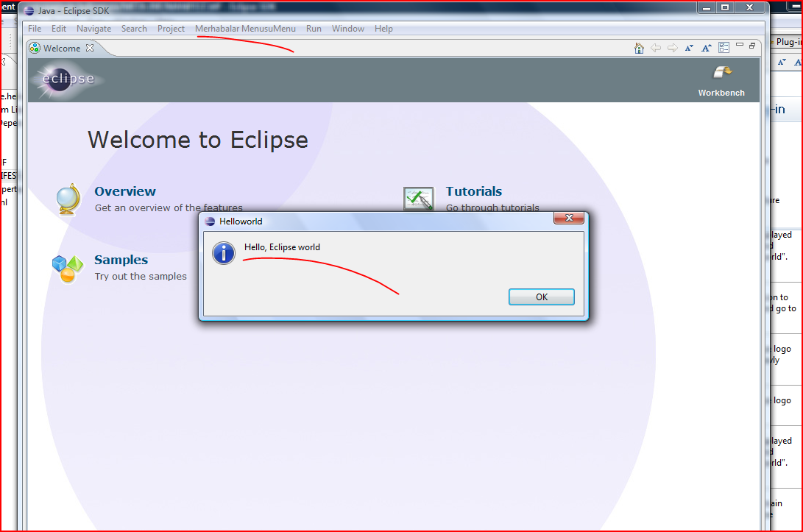The height and width of the screenshot is (532, 803).
Task: Click the Helloworld dialog title bar text
Action: (x=241, y=221)
